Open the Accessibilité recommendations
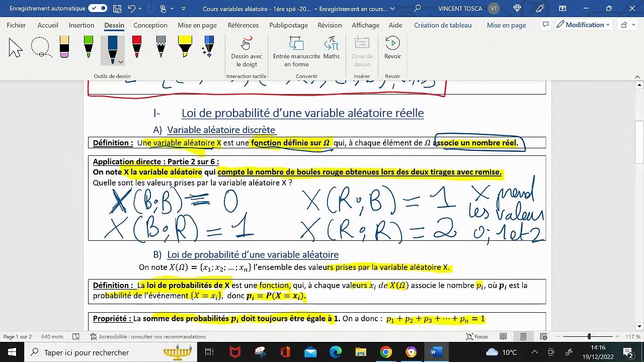The image size is (644, 362). [x=148, y=336]
